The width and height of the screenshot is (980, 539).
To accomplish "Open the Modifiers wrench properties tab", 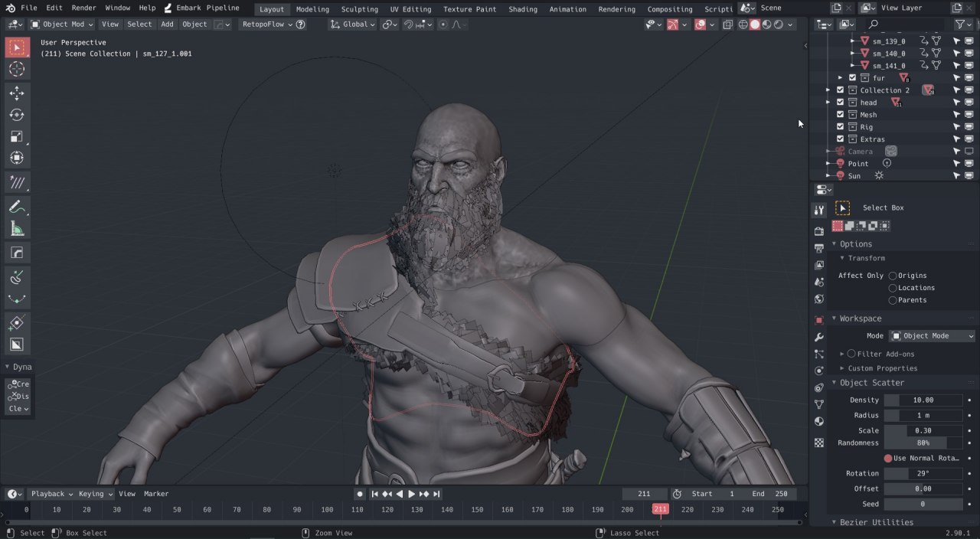I will [x=818, y=337].
